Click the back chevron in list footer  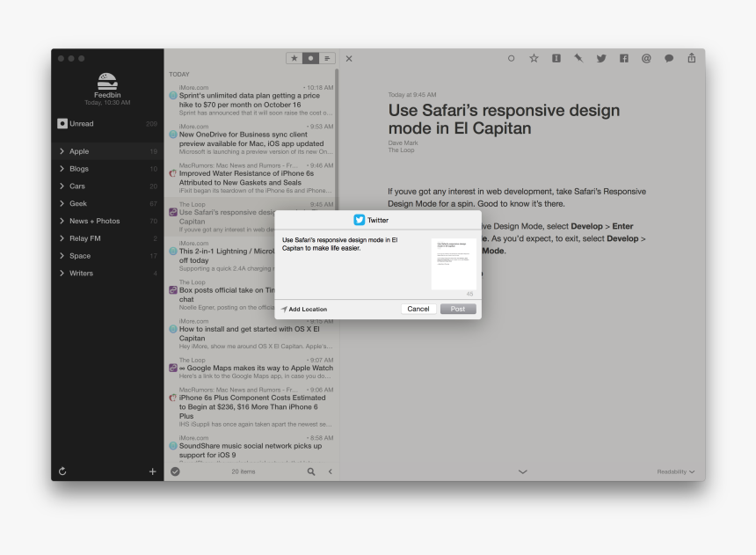click(x=331, y=471)
